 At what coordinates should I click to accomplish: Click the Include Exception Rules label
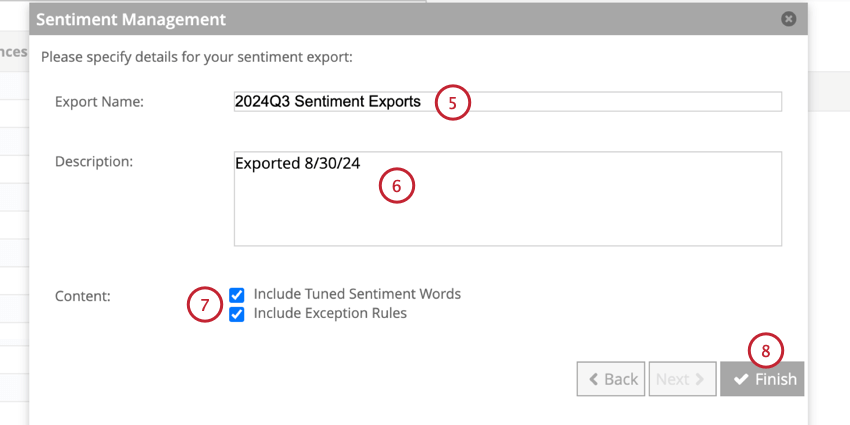pos(330,313)
